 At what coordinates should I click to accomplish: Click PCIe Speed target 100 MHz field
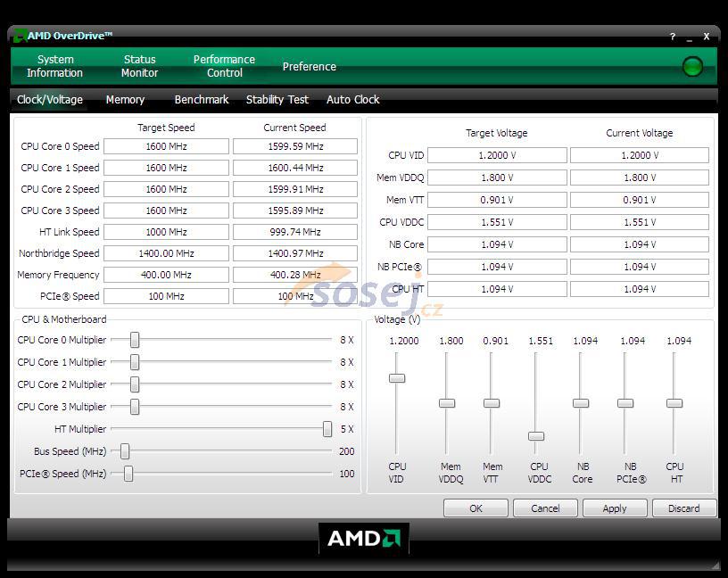pyautogui.click(x=166, y=296)
